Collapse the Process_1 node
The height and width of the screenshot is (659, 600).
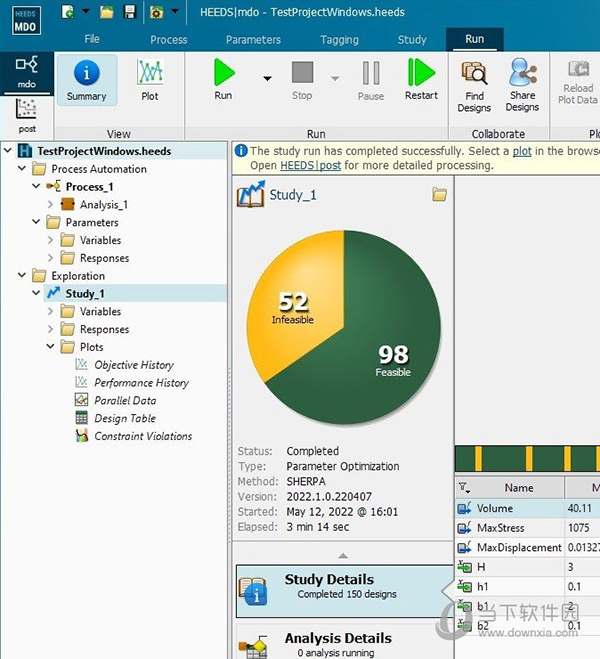[36, 186]
